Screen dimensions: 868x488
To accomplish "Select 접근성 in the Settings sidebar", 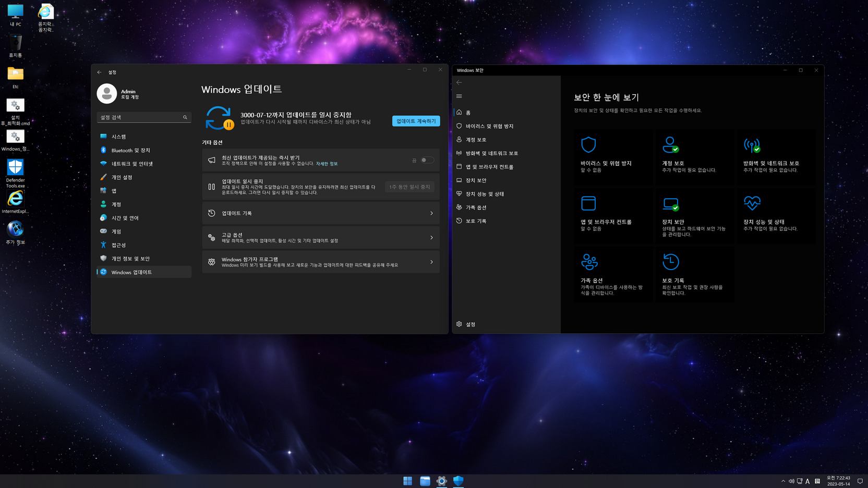I will 144,245.
